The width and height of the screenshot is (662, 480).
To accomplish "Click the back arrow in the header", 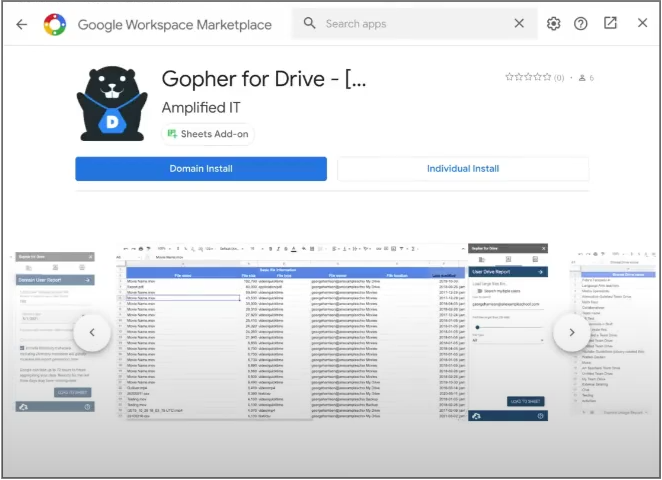I will point(21,24).
